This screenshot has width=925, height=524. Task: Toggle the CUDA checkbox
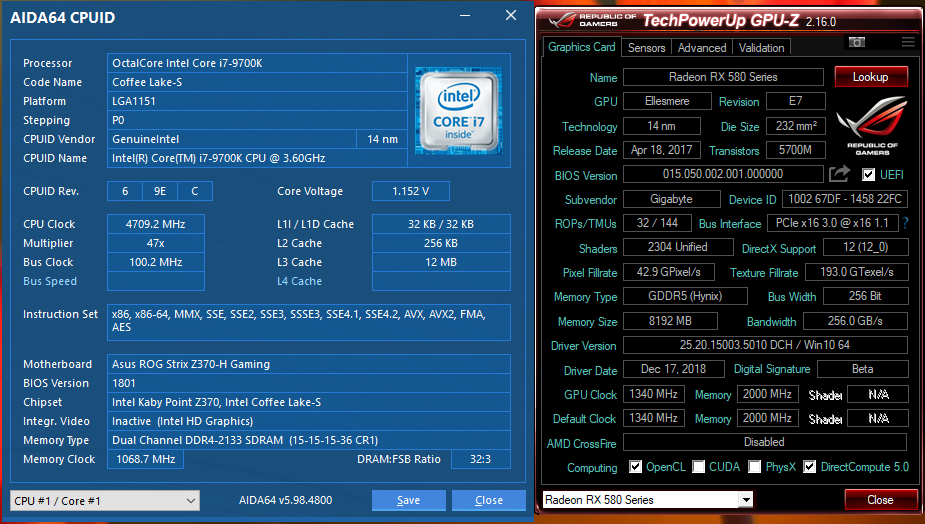point(698,467)
